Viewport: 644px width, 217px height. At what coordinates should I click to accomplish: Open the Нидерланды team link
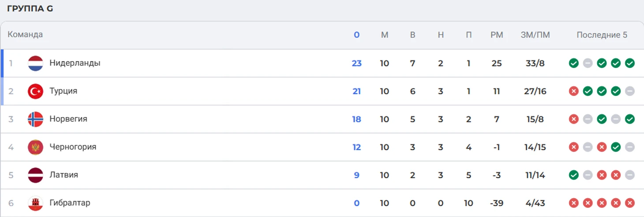coord(75,63)
